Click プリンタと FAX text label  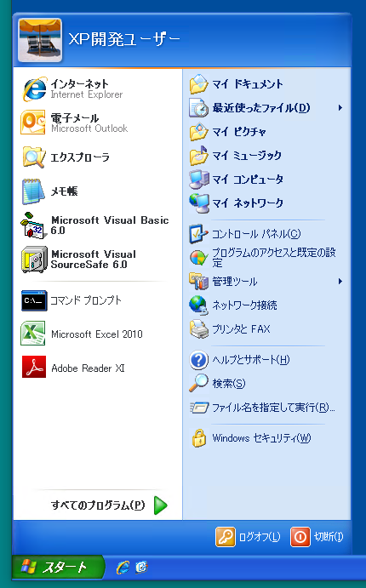click(241, 329)
